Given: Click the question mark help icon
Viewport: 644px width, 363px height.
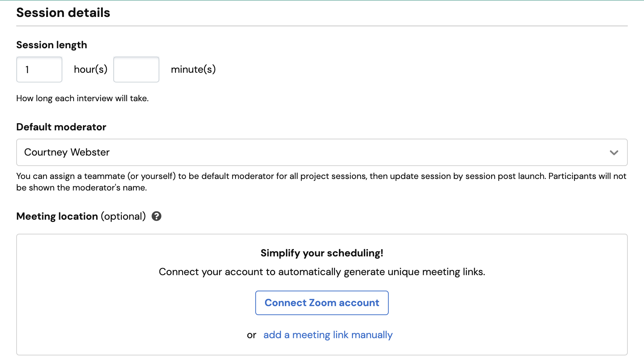Looking at the screenshot, I should pos(156,216).
